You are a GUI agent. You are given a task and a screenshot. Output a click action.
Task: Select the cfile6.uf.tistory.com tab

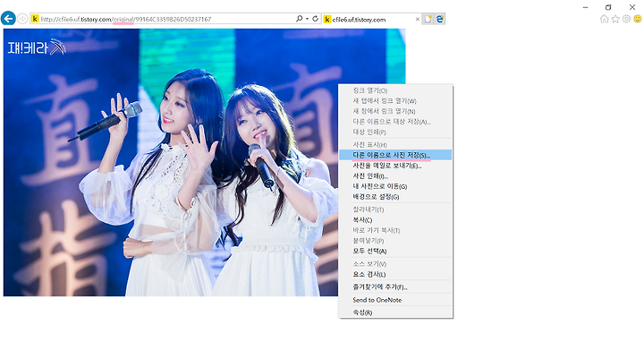[x=371, y=20]
